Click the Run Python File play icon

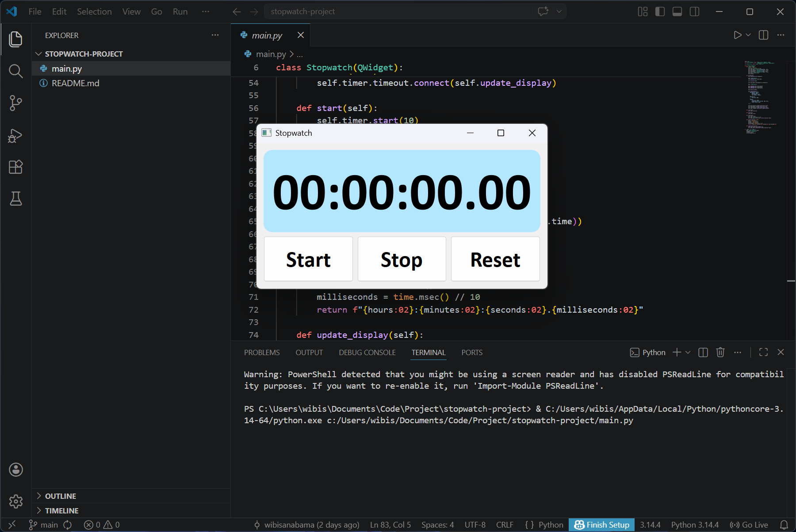[x=737, y=35]
